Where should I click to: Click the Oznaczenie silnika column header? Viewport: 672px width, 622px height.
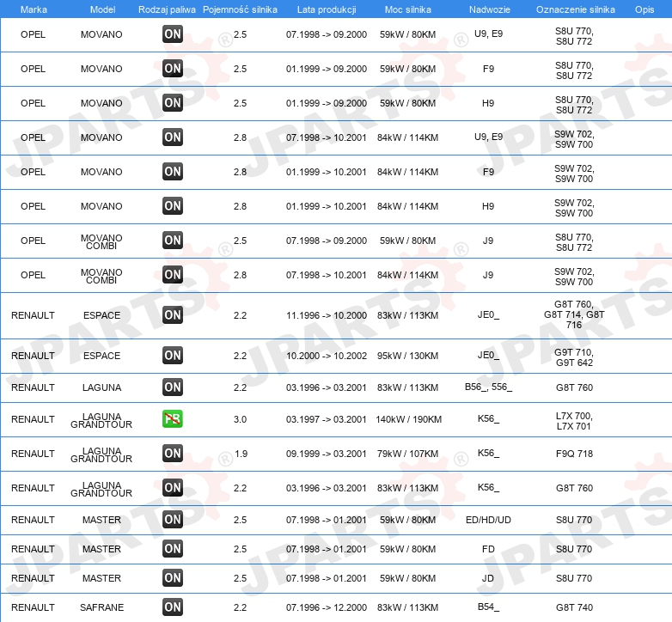(575, 9)
